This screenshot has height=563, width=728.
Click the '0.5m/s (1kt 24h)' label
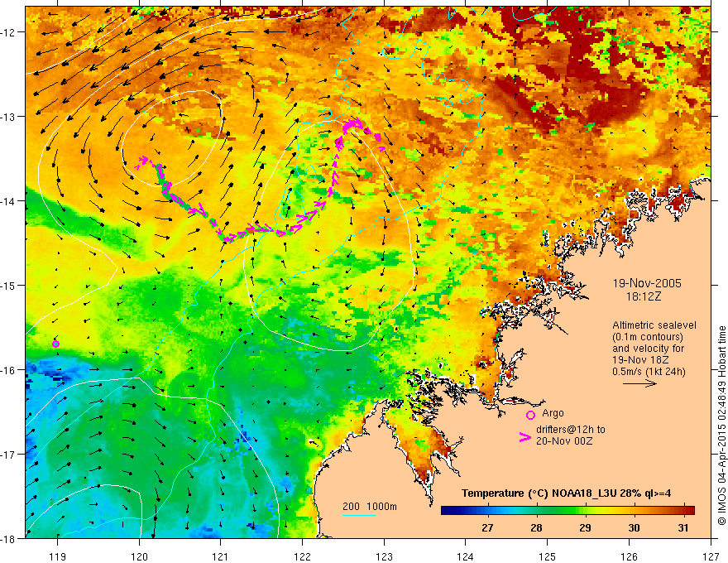tap(649, 372)
